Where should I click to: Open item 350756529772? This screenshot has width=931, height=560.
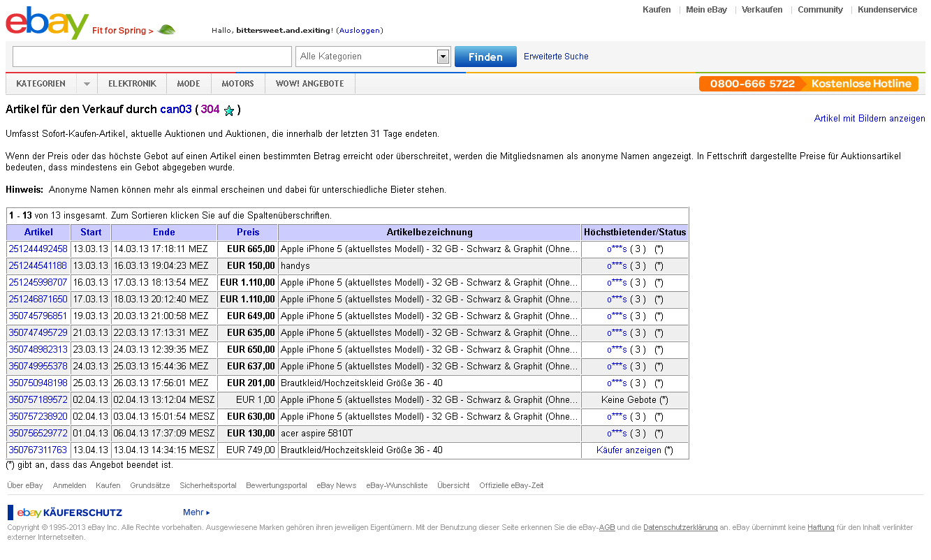pyautogui.click(x=38, y=434)
